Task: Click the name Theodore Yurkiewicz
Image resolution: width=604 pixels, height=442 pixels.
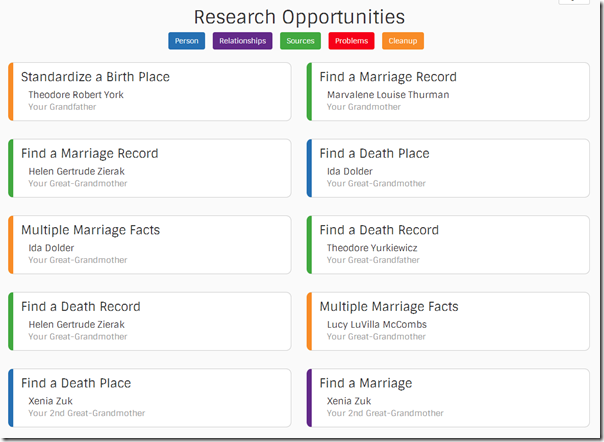Action: point(371,248)
